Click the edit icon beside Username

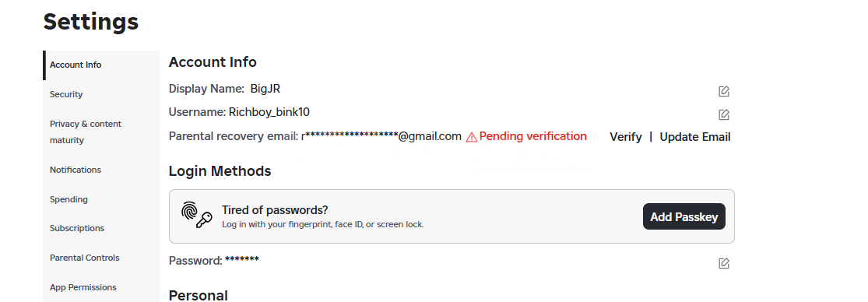click(723, 114)
